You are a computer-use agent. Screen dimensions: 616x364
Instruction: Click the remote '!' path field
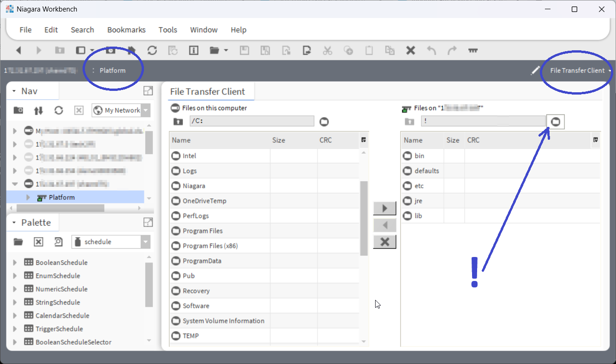[x=483, y=121]
